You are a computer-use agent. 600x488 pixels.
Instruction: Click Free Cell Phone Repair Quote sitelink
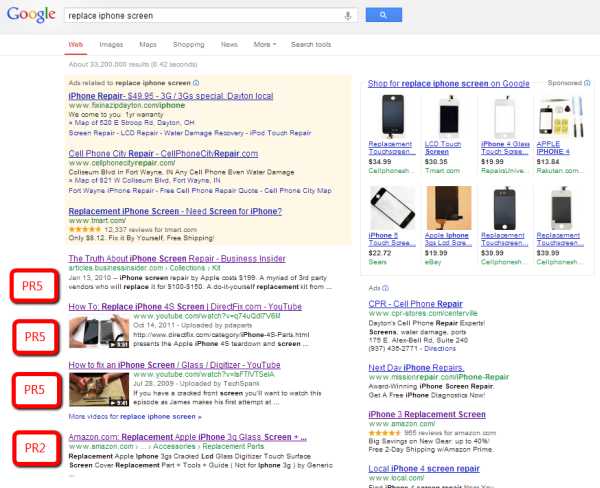point(209,191)
